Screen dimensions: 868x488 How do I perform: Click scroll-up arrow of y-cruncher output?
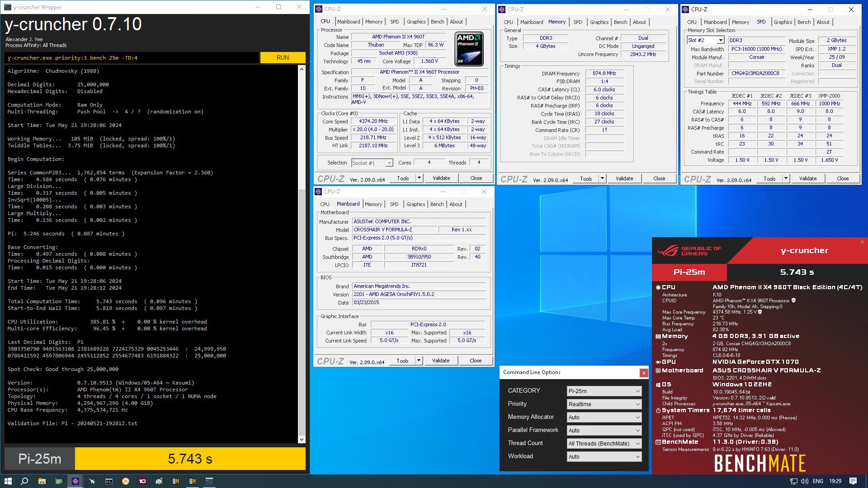coord(302,69)
